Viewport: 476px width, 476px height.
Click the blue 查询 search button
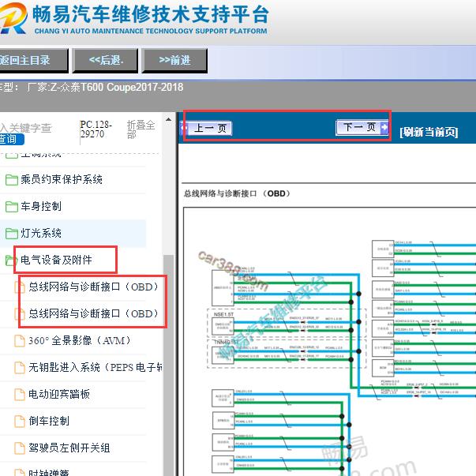coord(12,140)
